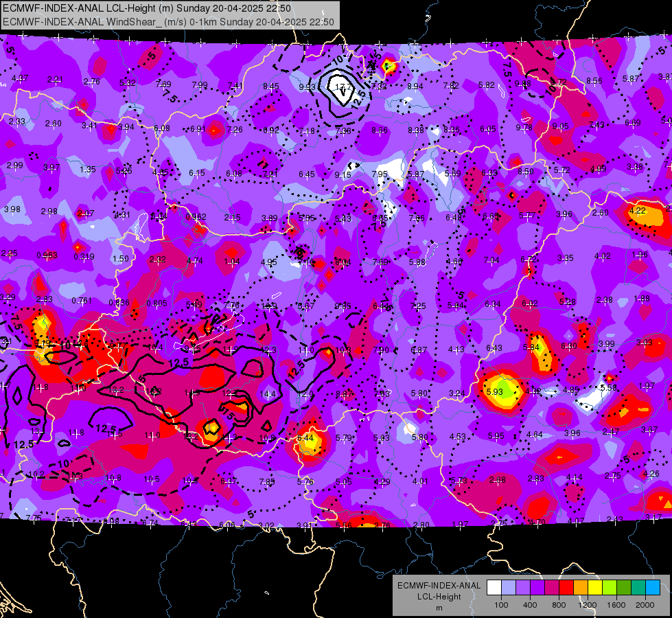
Task: Click the wind shear value 7.85
Action: [266, 481]
